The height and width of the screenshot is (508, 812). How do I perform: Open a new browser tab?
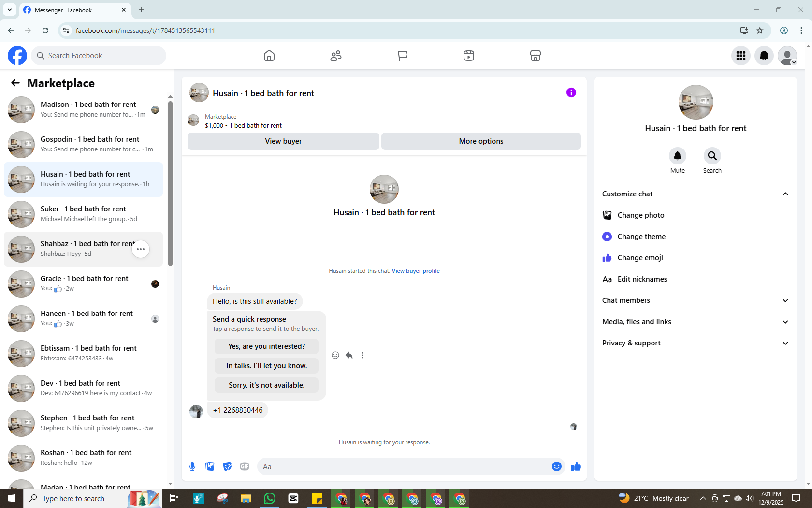tap(141, 10)
